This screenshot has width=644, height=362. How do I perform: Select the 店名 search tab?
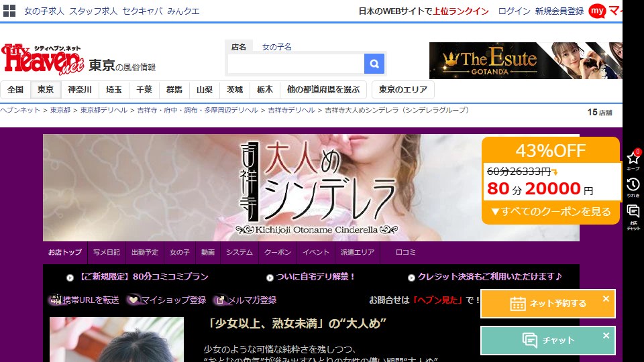coord(239,47)
